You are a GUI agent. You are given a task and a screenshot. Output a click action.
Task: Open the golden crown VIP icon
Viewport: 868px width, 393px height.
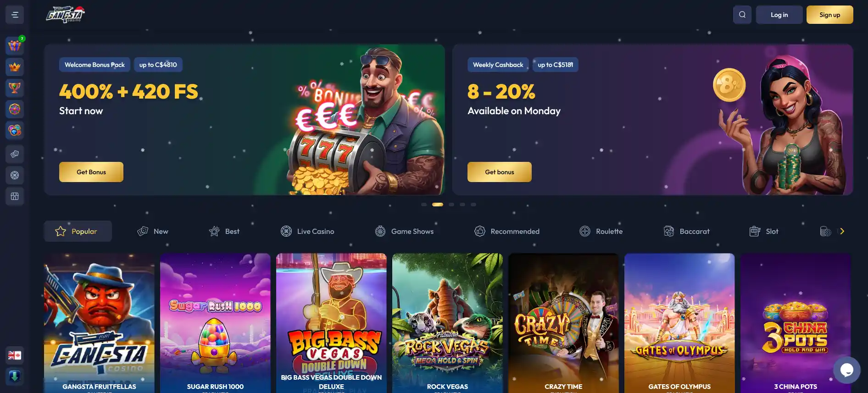[x=15, y=67]
